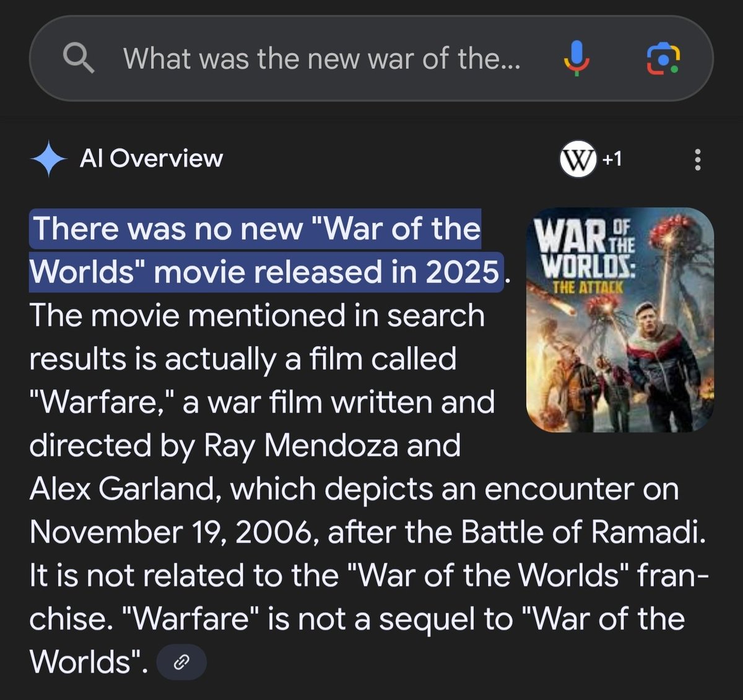Open the Wikipedia source icon

tap(577, 159)
